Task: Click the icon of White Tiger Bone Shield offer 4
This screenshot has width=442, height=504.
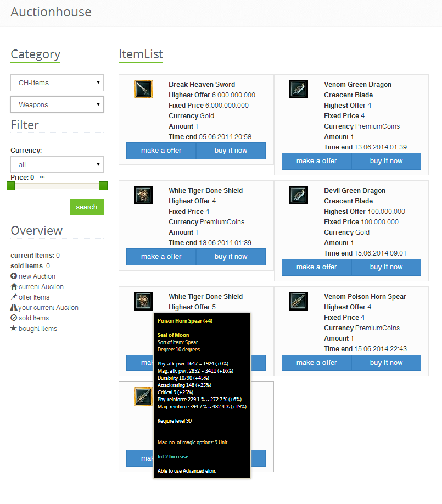Action: 143,195
